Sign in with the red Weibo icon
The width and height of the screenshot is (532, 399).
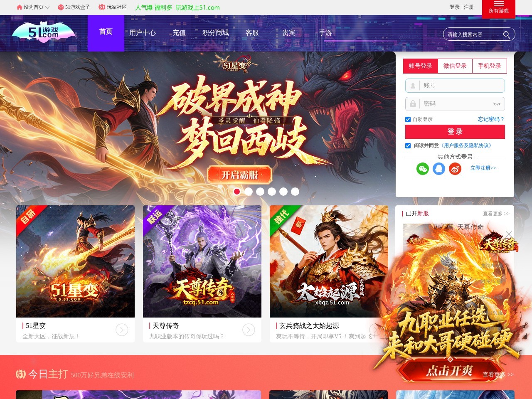pos(455,168)
